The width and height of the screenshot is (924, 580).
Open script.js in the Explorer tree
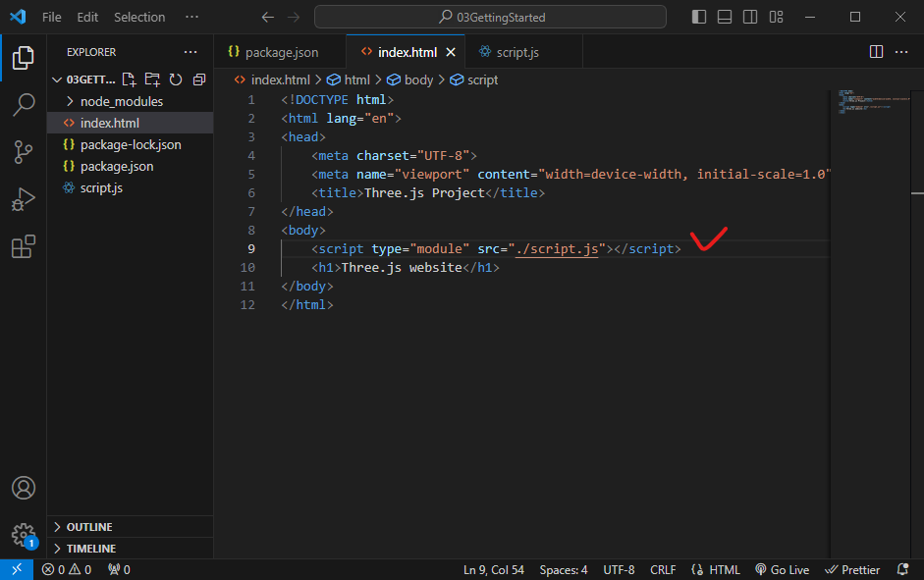pyautogui.click(x=130, y=187)
